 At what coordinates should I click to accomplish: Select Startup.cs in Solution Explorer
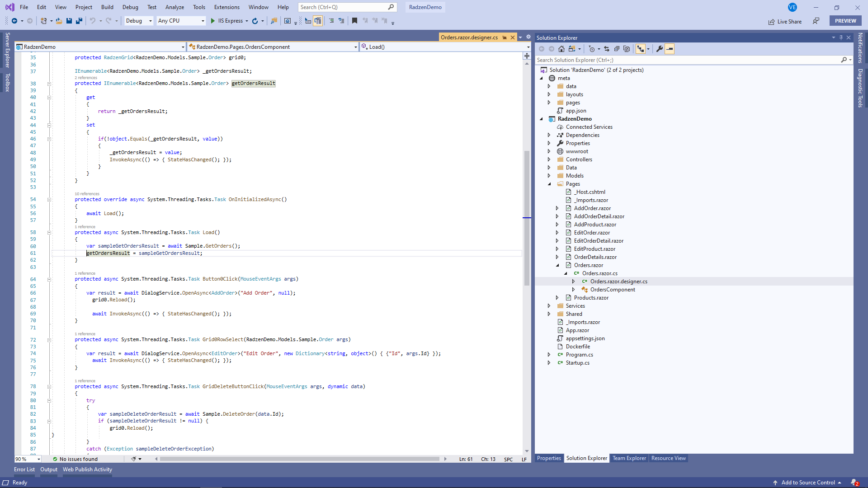pyautogui.click(x=577, y=363)
